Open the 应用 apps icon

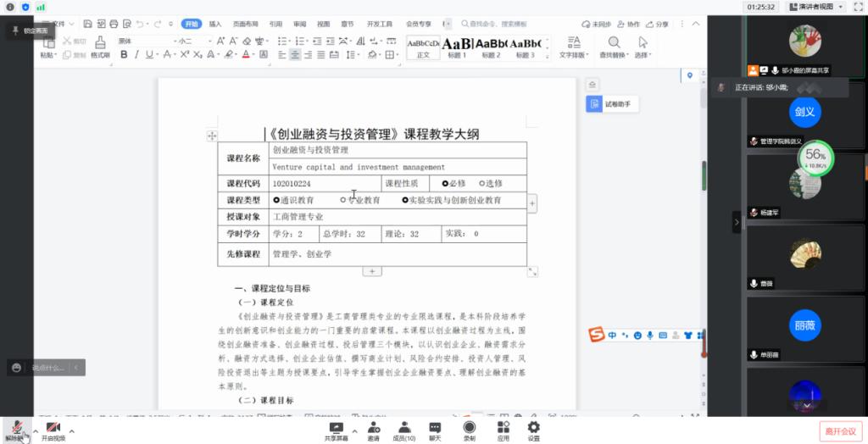coord(503,429)
